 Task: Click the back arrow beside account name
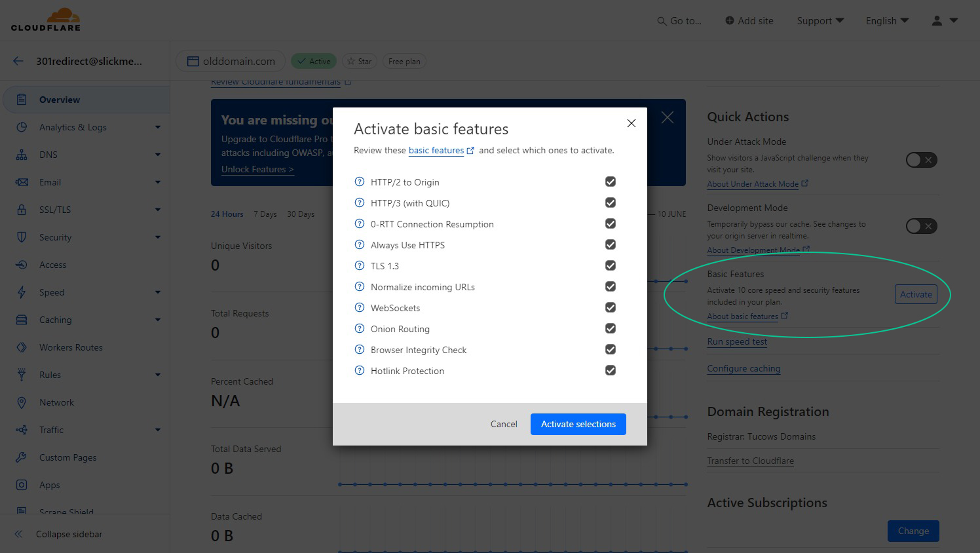18,61
